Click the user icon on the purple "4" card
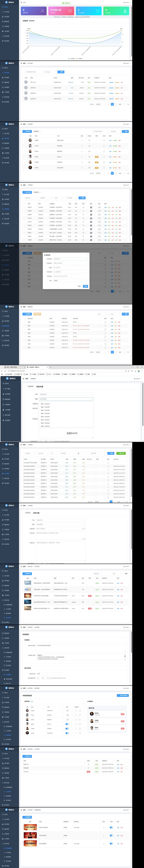This screenshot has height=868, width=144. coord(42,11)
